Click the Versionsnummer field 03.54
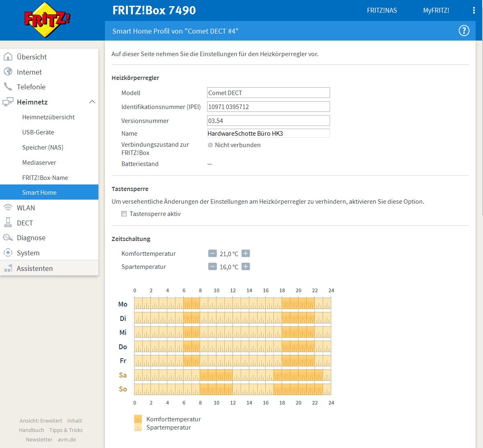Screen dimensions: 483x448 pos(268,121)
